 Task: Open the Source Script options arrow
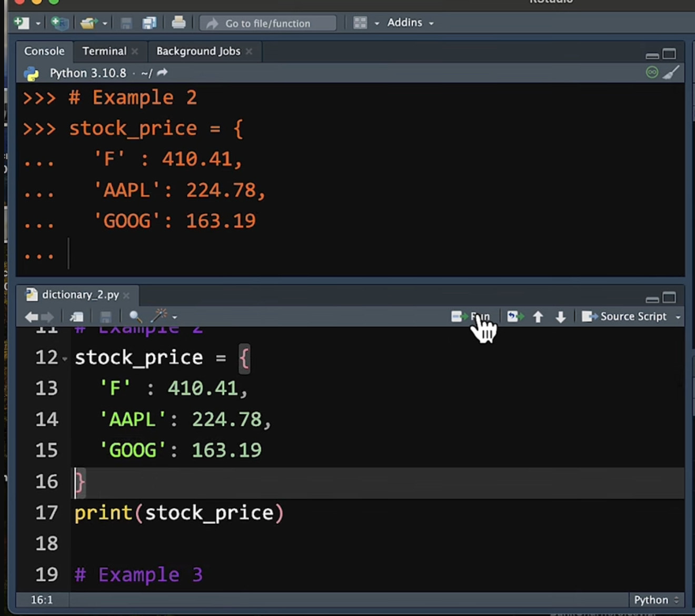(678, 317)
